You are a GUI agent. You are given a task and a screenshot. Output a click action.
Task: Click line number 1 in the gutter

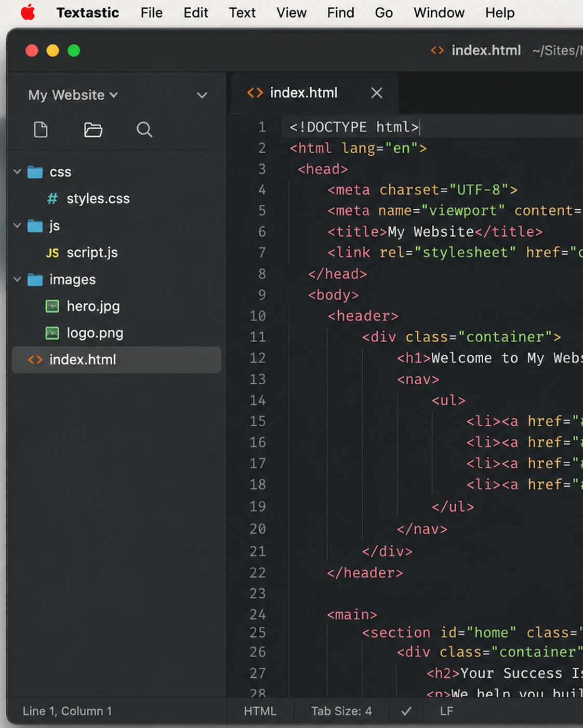pos(262,127)
